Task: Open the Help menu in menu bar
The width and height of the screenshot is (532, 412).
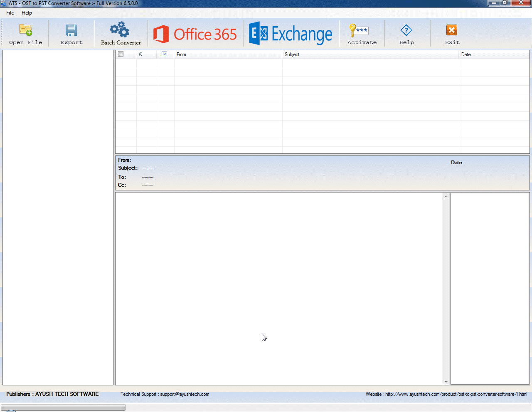Action: pos(27,13)
